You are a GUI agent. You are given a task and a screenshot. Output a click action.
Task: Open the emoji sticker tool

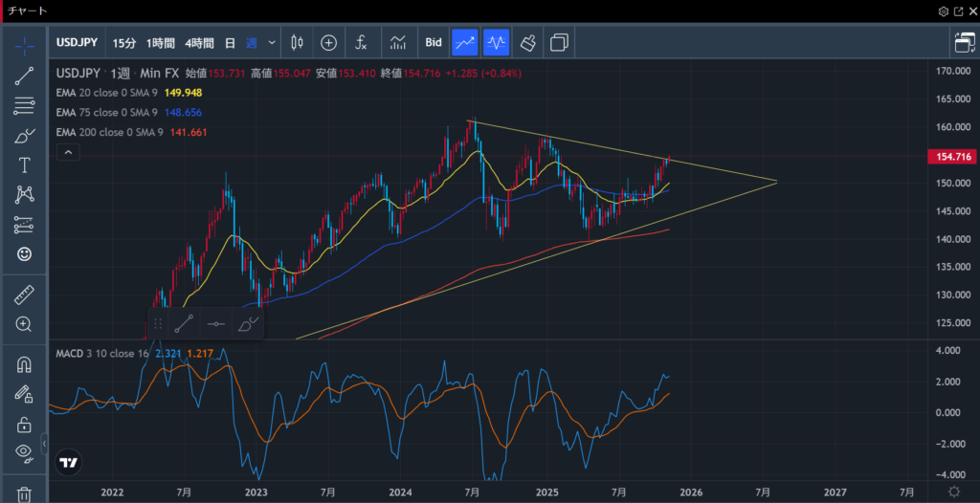click(x=25, y=254)
